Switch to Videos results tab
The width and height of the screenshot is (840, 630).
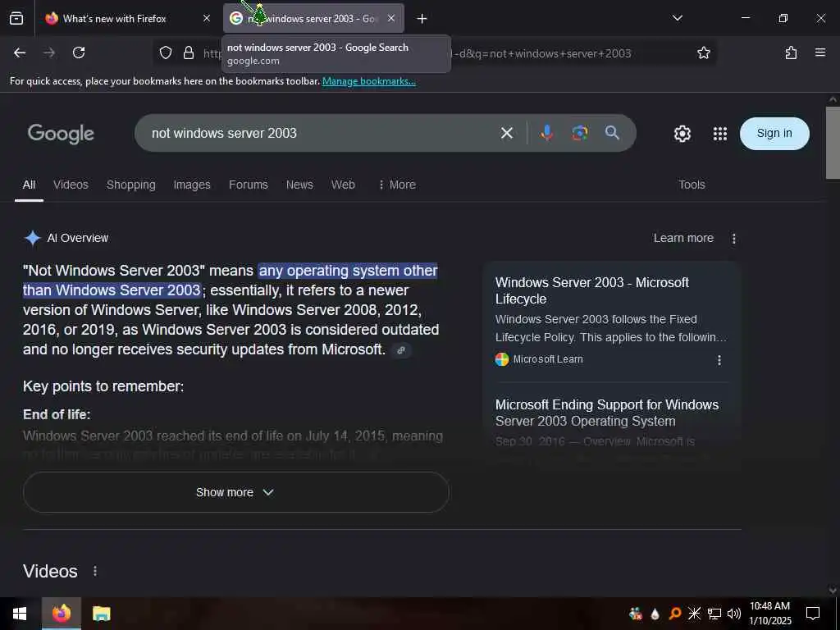tap(71, 185)
